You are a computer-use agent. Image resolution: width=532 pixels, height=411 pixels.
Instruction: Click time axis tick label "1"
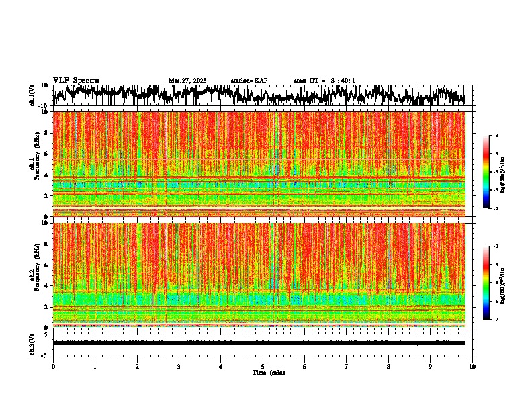95,367
